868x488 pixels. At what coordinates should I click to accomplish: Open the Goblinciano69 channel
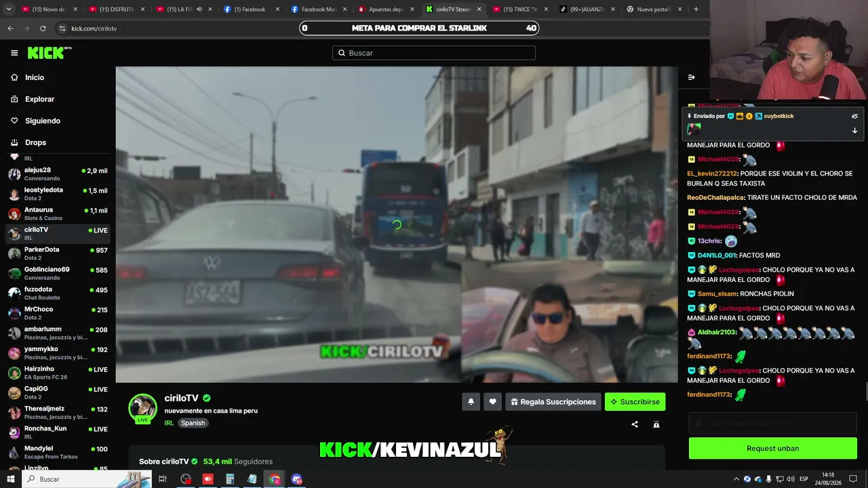(x=58, y=273)
